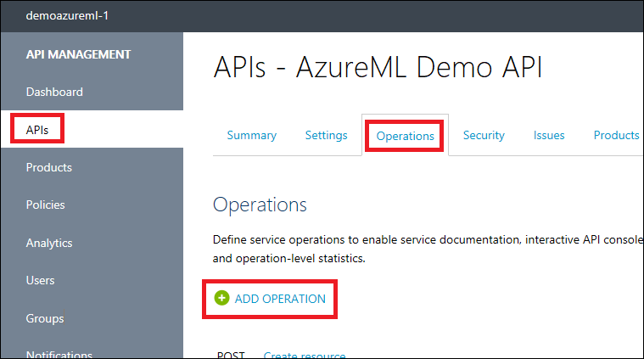Viewport: 644px width, 359px height.
Task: Click the APIs - AzureML Demo API title
Action: tap(378, 67)
